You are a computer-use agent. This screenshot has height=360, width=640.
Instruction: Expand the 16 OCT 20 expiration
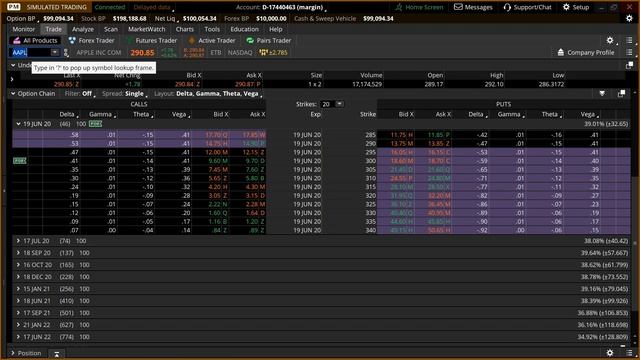tap(18, 265)
